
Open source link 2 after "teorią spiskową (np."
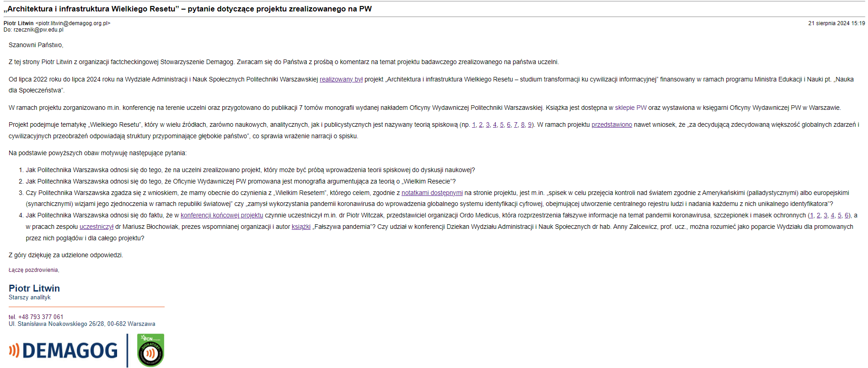[481, 124]
